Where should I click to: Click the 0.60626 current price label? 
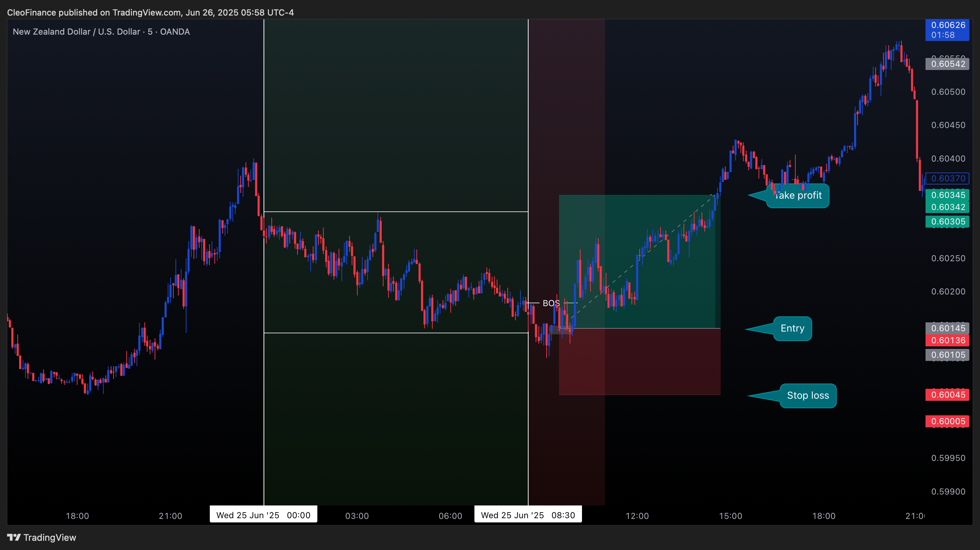tap(947, 30)
